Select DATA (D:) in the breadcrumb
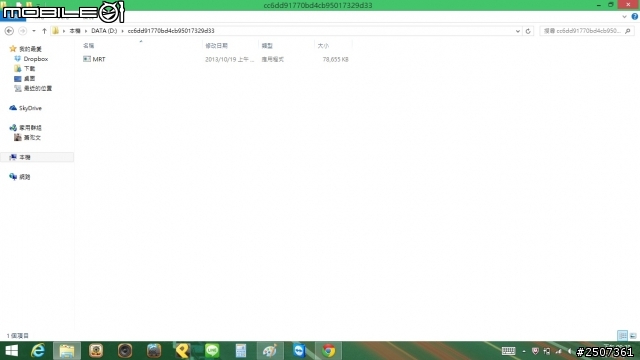 pos(104,31)
